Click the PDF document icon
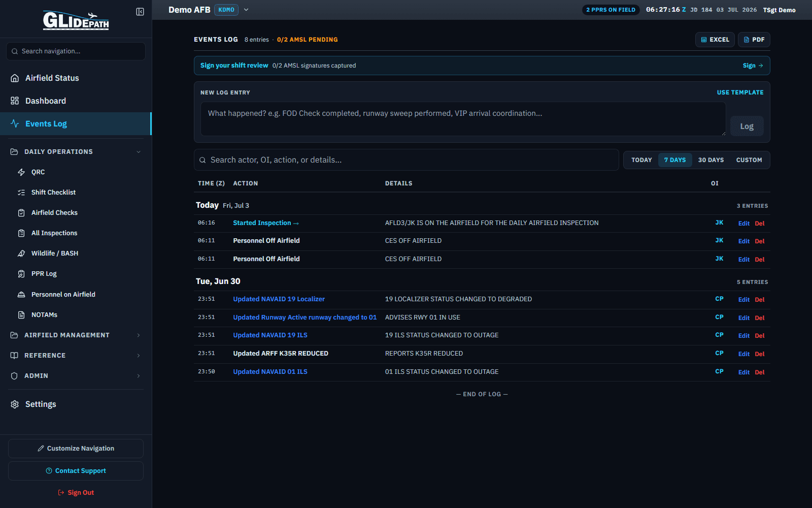Viewport: 812px width, 508px height. point(747,40)
